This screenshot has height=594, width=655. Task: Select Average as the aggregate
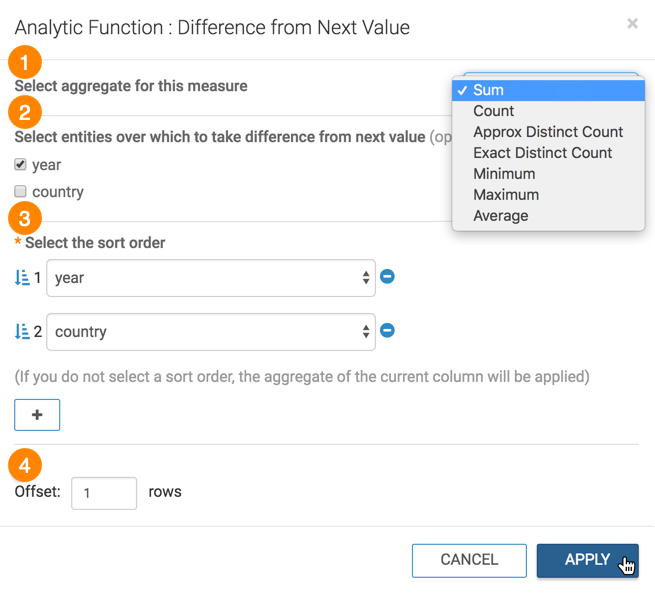pos(501,216)
